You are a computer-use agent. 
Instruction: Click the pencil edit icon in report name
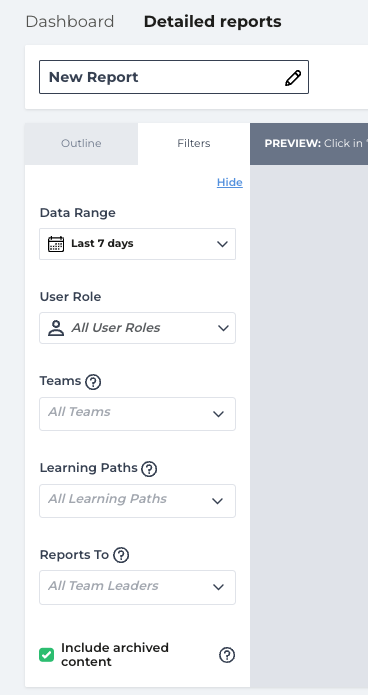(x=293, y=78)
